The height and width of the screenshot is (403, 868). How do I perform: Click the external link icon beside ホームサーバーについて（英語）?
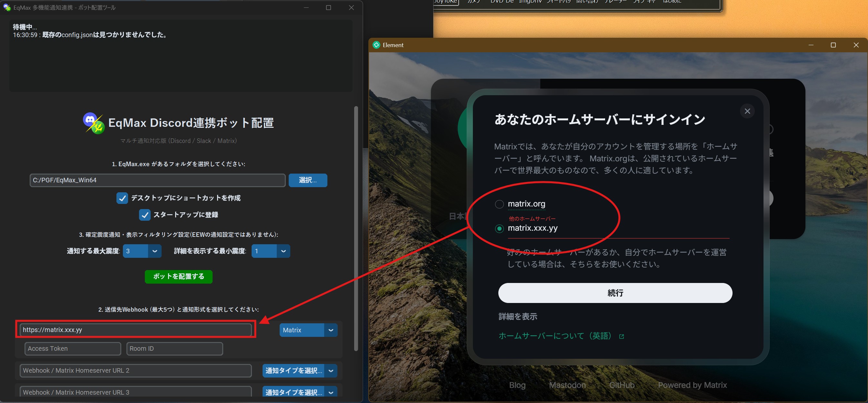(621, 336)
